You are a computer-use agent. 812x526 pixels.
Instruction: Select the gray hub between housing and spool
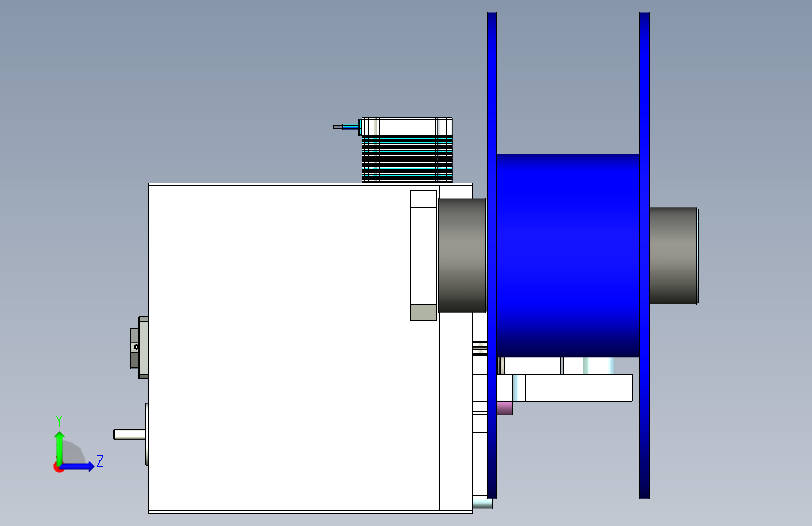pyautogui.click(x=463, y=256)
